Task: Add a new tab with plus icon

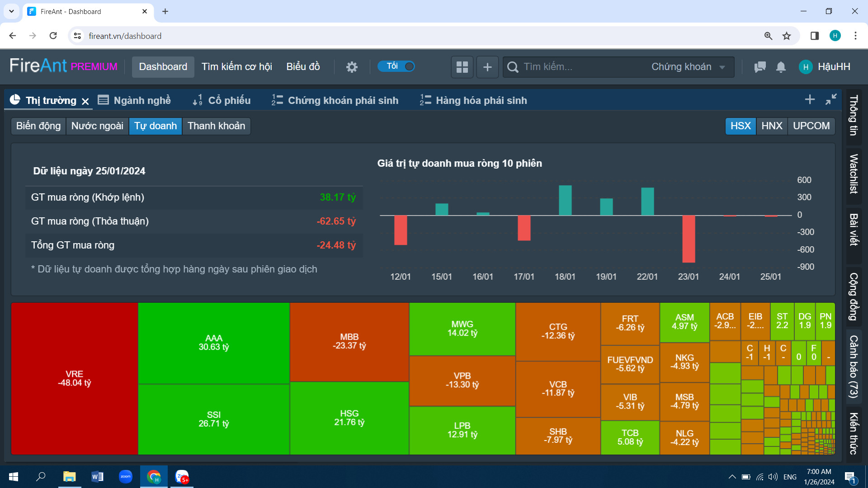Action: coord(810,99)
